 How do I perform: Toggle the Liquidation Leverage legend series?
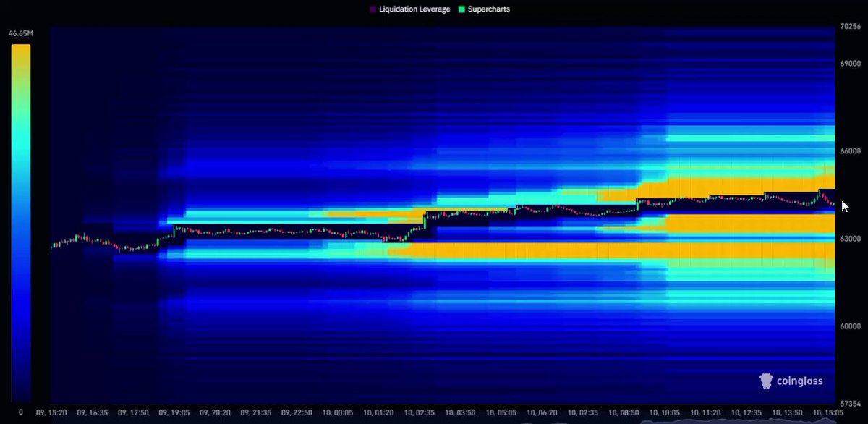pyautogui.click(x=409, y=9)
